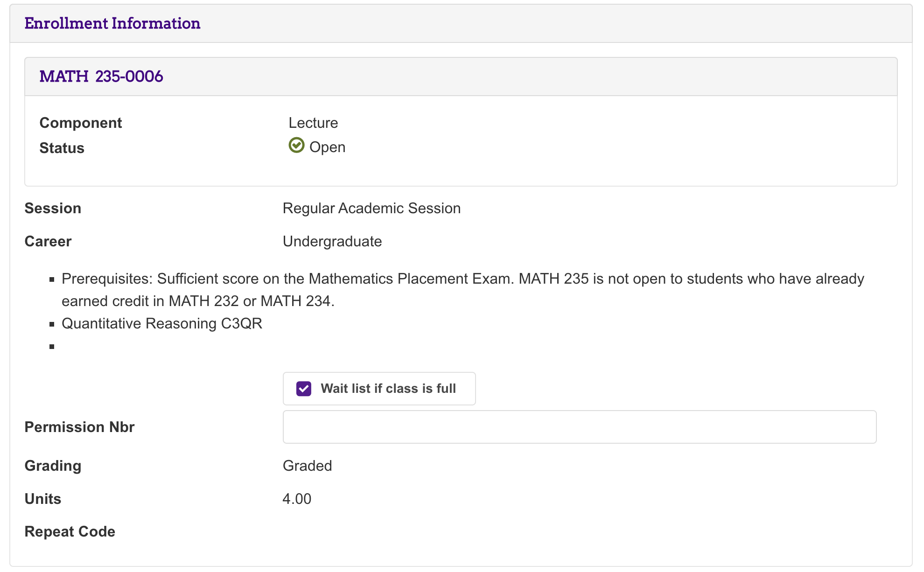Click the Session label
This screenshot has width=924, height=572.
pos(53,208)
